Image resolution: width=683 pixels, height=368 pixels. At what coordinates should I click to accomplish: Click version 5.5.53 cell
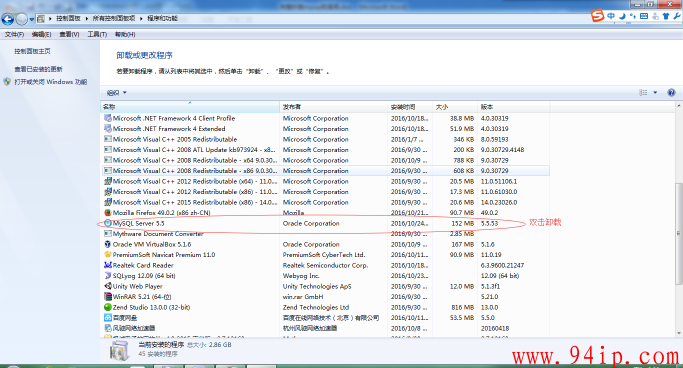(x=489, y=223)
